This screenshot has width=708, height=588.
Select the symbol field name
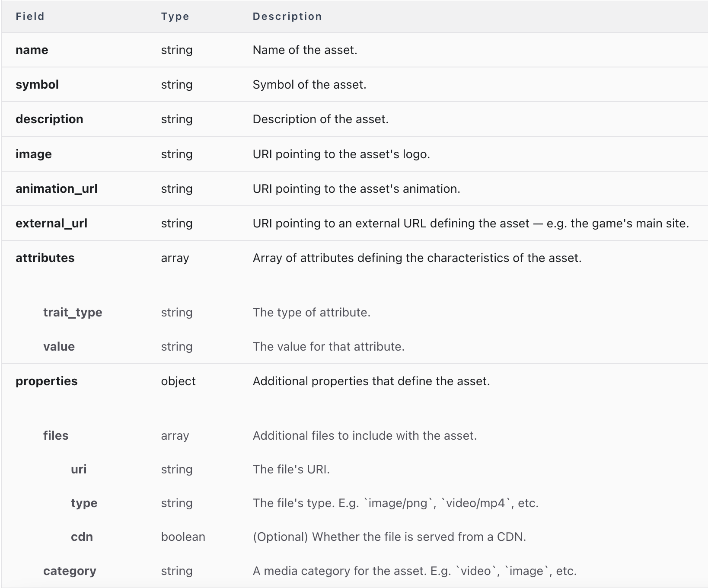(37, 84)
